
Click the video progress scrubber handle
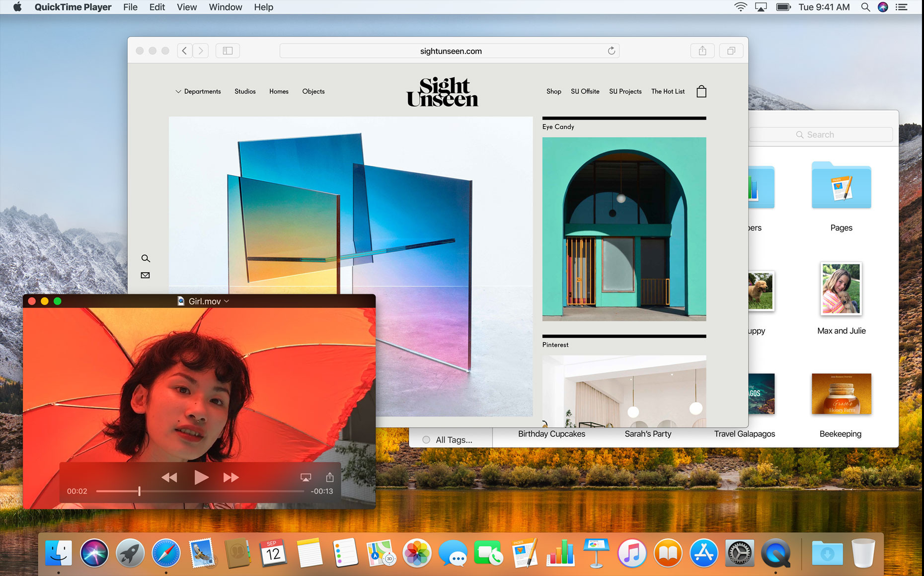point(139,491)
